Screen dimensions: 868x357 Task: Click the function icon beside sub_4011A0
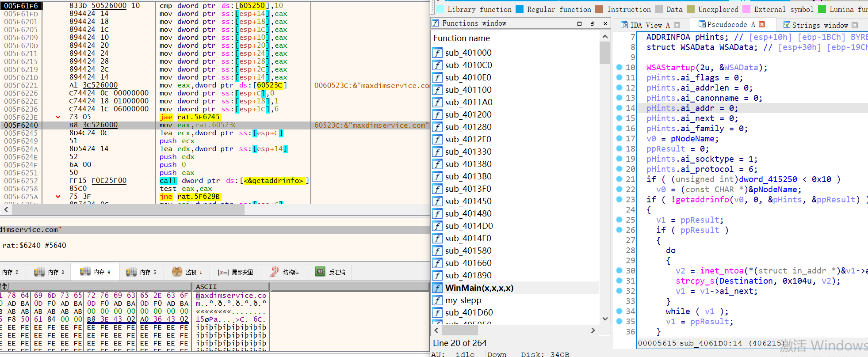[x=437, y=102]
